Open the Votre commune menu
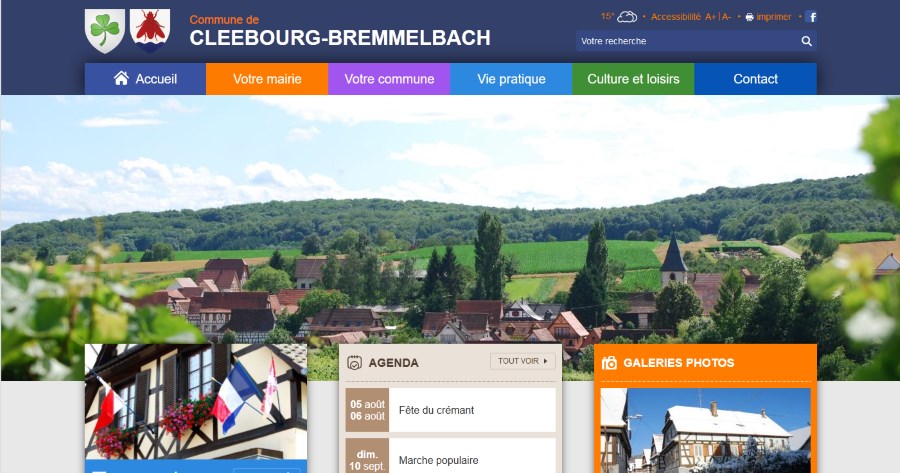The image size is (900, 473). [389, 79]
